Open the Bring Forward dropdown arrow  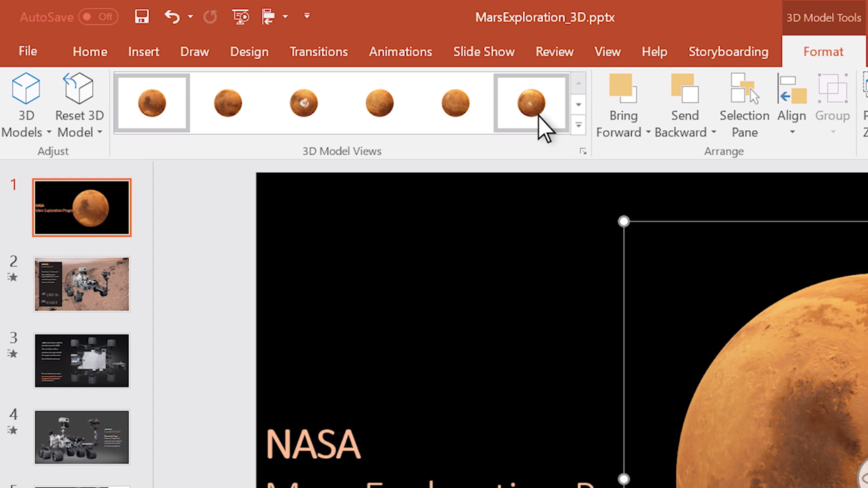pos(648,133)
